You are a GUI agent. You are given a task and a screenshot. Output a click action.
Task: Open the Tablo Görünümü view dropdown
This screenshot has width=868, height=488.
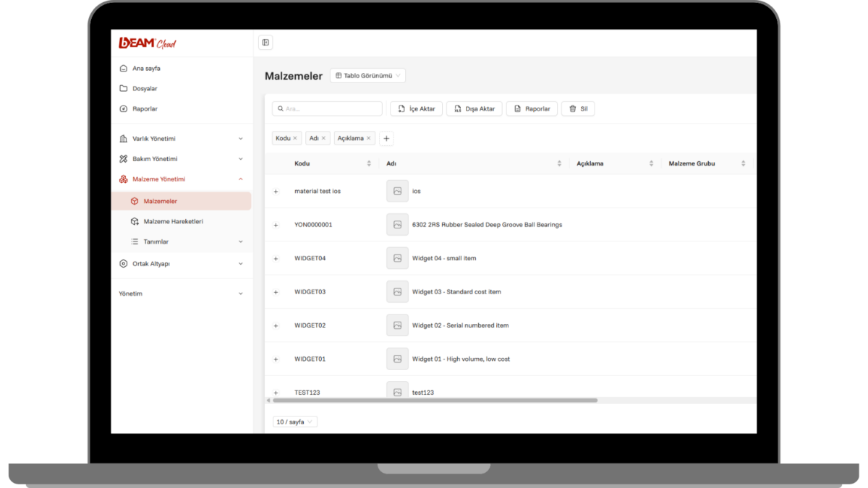(x=367, y=75)
